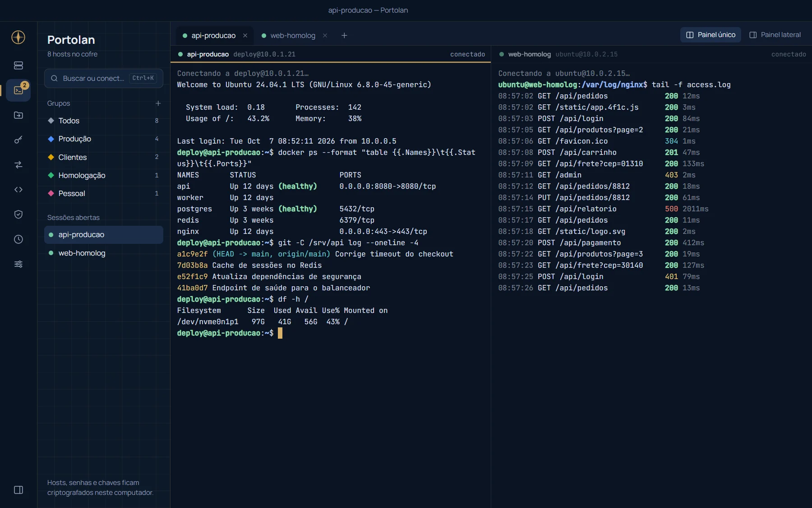Click the '8 hosts no cofre' text
The width and height of the screenshot is (812, 508).
point(72,54)
